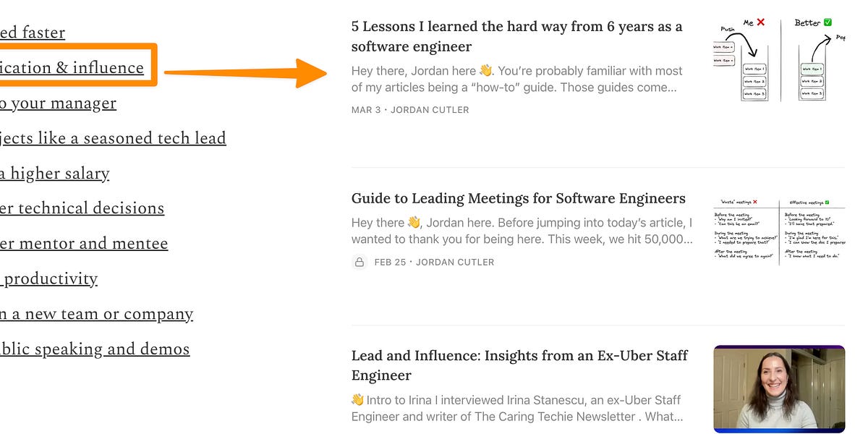Open the 'Lead and Influence' ex-Uber article

pyautogui.click(x=518, y=365)
